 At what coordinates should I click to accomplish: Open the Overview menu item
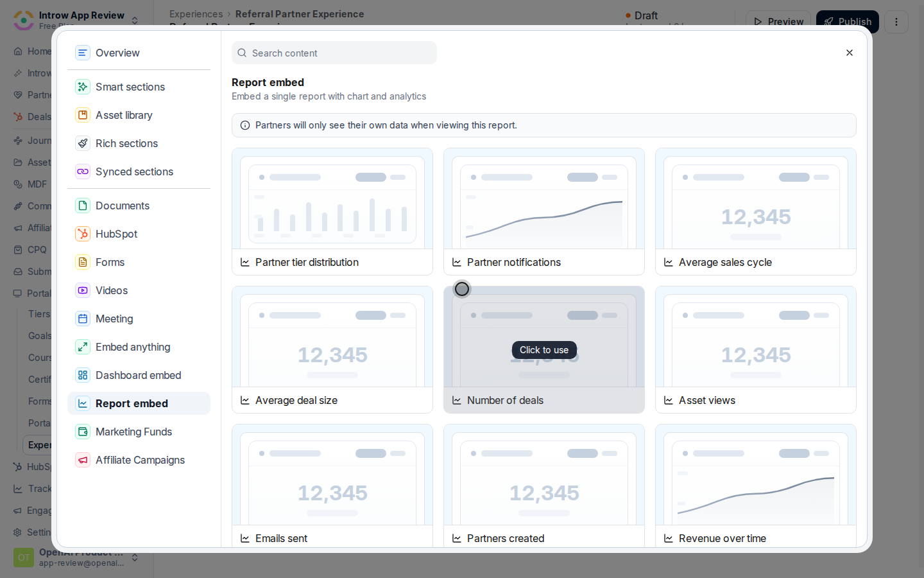click(x=139, y=53)
